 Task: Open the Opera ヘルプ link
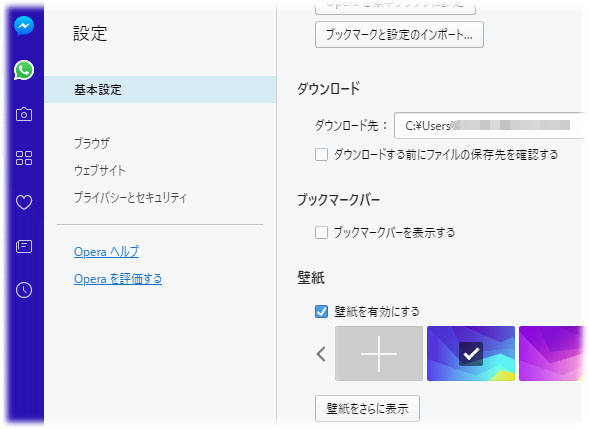pos(106,252)
